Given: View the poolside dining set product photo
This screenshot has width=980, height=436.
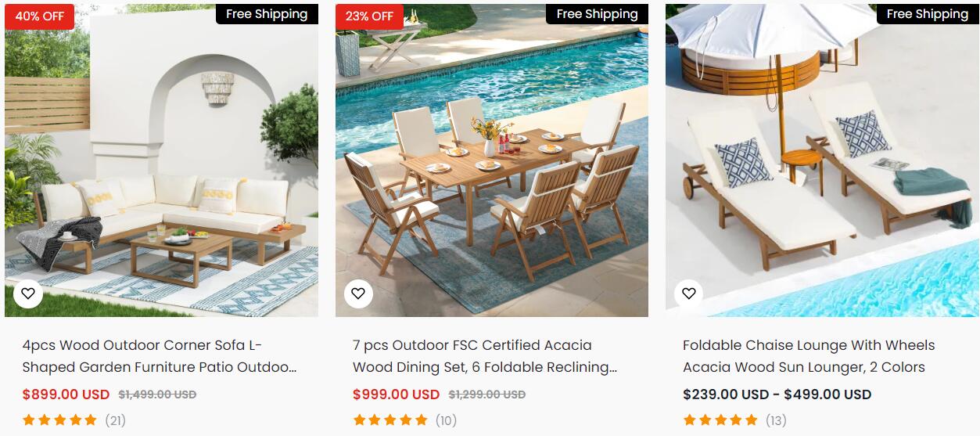Looking at the screenshot, I should (x=492, y=160).
